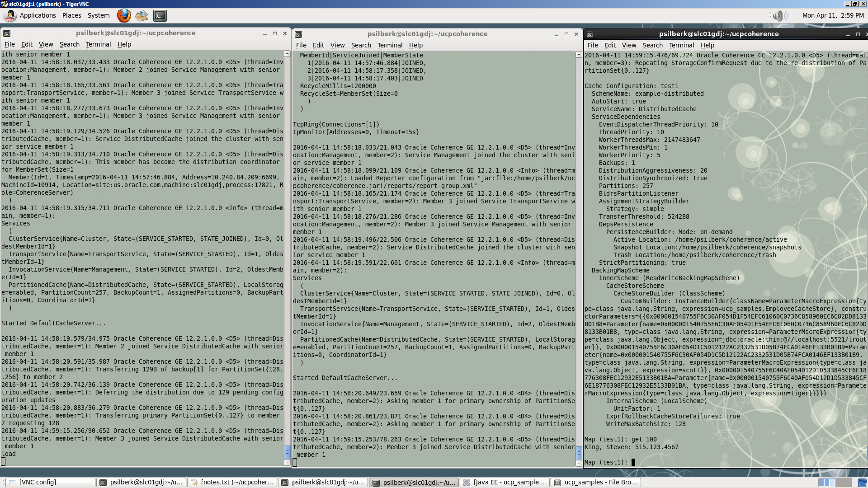The image size is (868, 488).
Task: Launch Firefox from the top panel
Action: pos(124,15)
